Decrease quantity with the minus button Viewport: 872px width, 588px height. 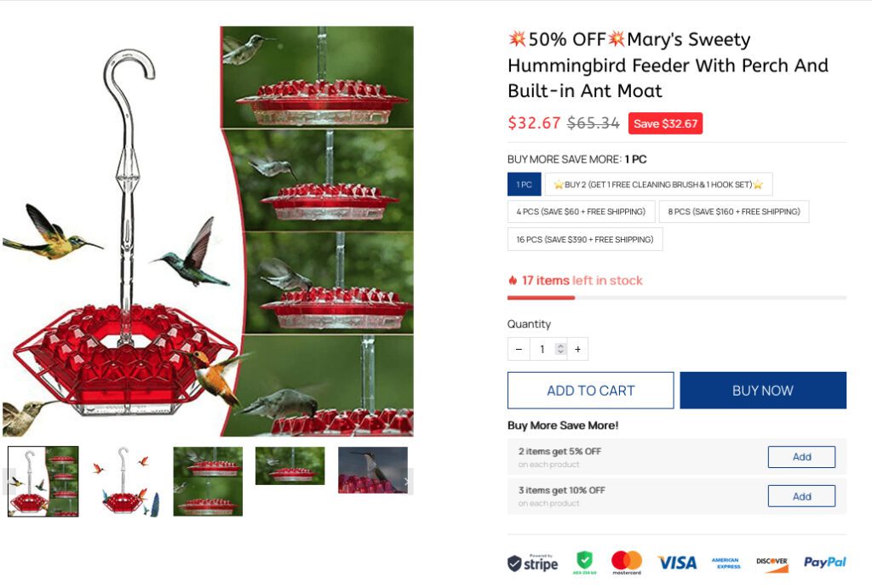coord(519,349)
